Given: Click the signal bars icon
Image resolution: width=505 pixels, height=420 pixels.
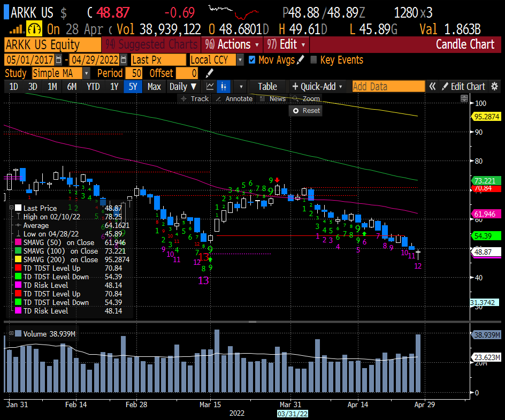Looking at the screenshot, I should (x=17, y=29).
